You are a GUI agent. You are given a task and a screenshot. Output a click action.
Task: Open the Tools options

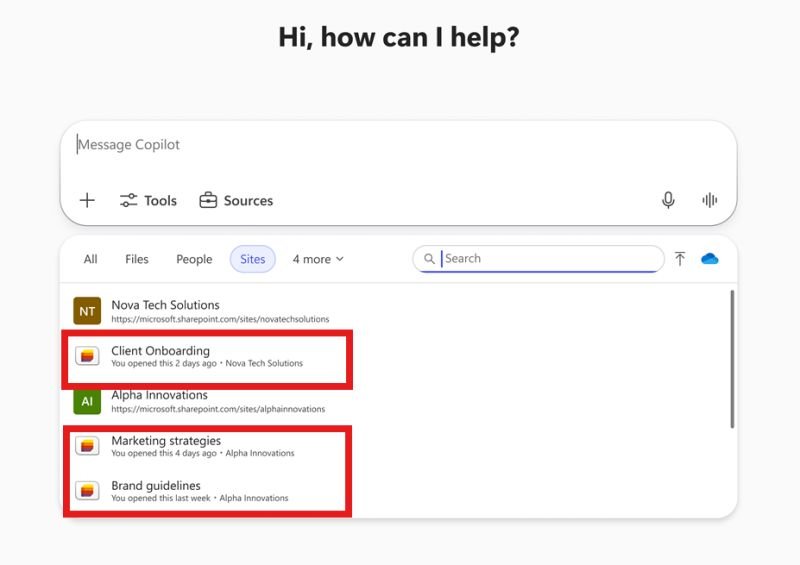tap(148, 200)
